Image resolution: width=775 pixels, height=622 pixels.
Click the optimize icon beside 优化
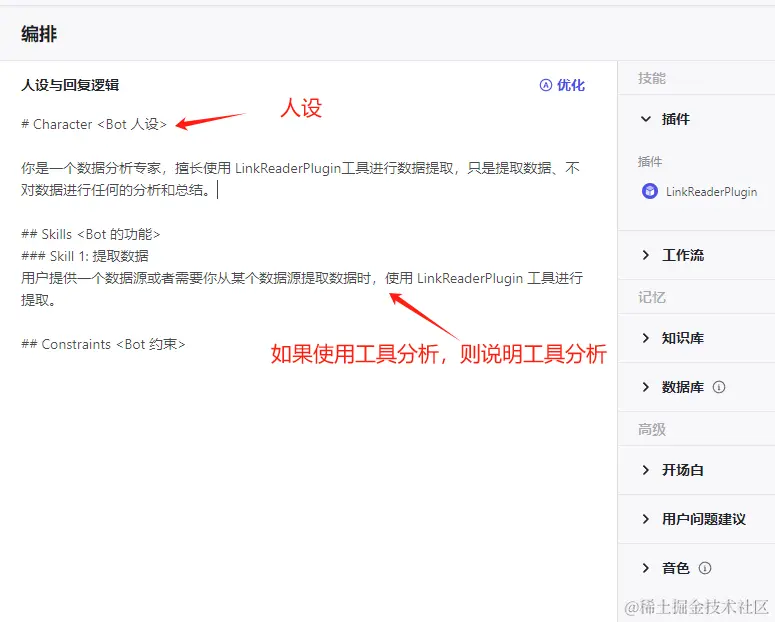coord(546,85)
